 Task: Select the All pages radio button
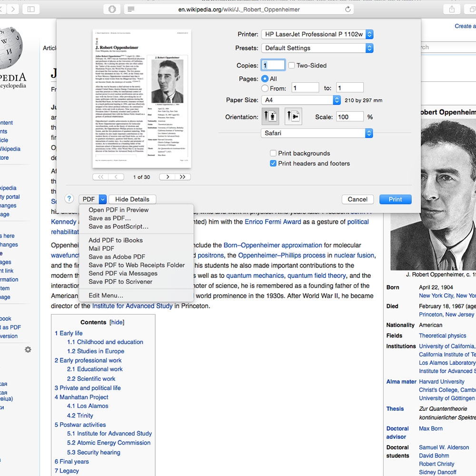[x=265, y=79]
